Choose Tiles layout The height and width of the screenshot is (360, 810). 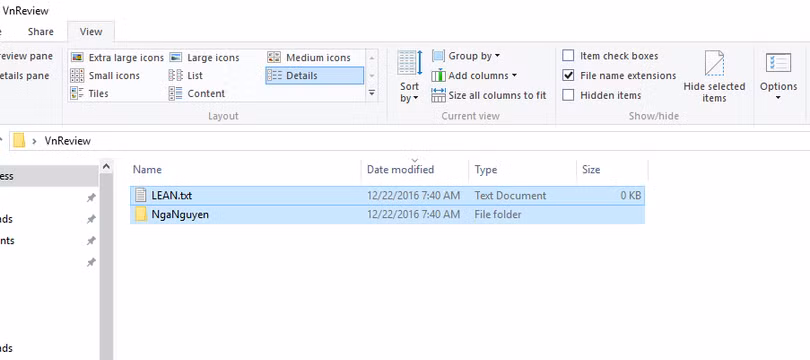click(x=90, y=93)
